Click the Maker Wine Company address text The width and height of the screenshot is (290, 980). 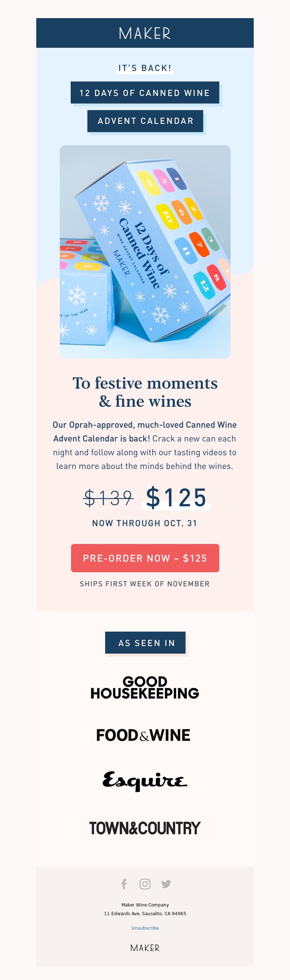click(145, 909)
